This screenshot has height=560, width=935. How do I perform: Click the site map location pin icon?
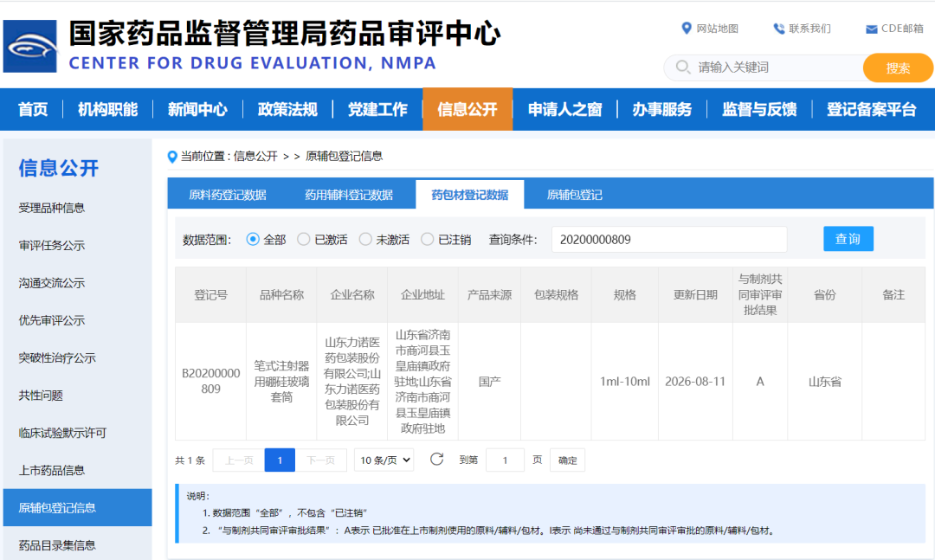tap(687, 28)
